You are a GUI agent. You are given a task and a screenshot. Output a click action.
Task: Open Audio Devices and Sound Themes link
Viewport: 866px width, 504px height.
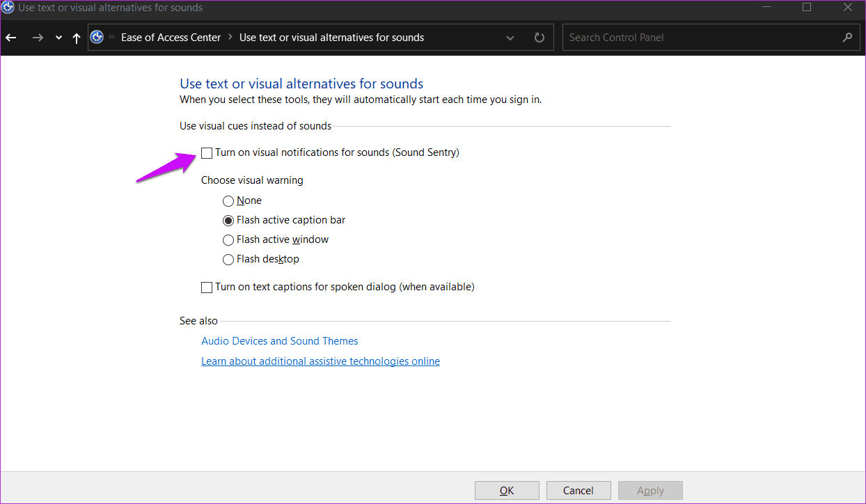(x=280, y=341)
